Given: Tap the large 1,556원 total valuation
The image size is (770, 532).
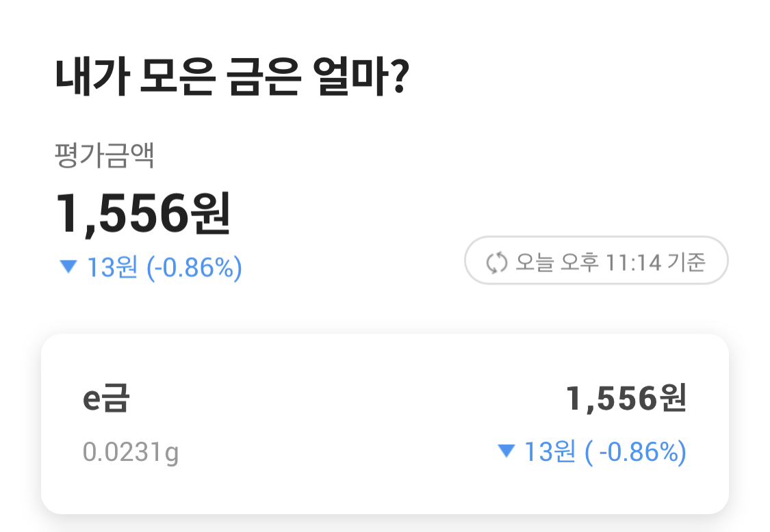Looking at the screenshot, I should pos(143,213).
